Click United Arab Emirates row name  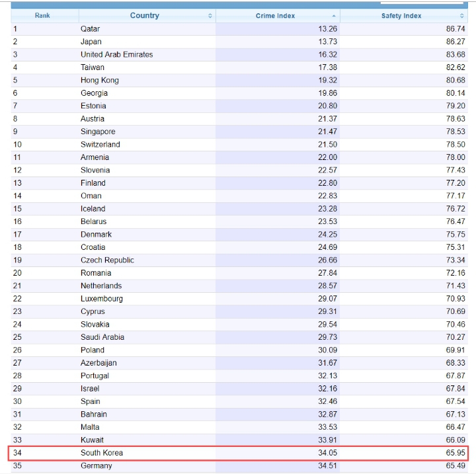point(116,54)
